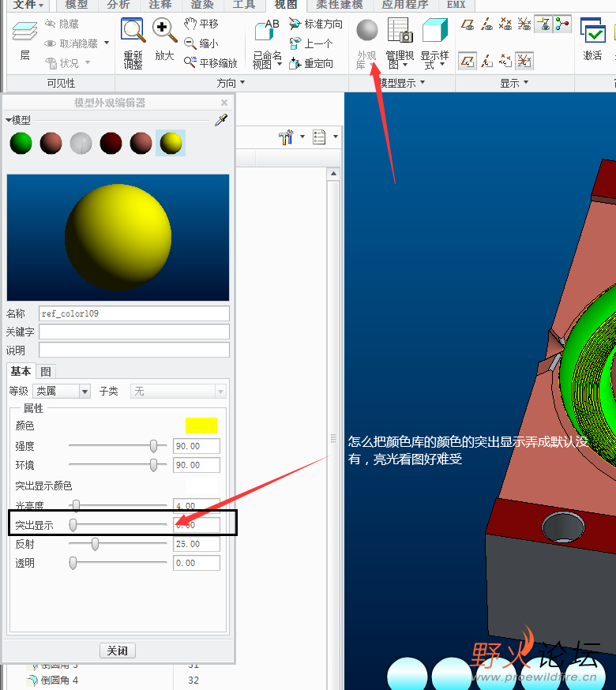Open model tree tools hammer icon
616x690 pixels.
286,137
